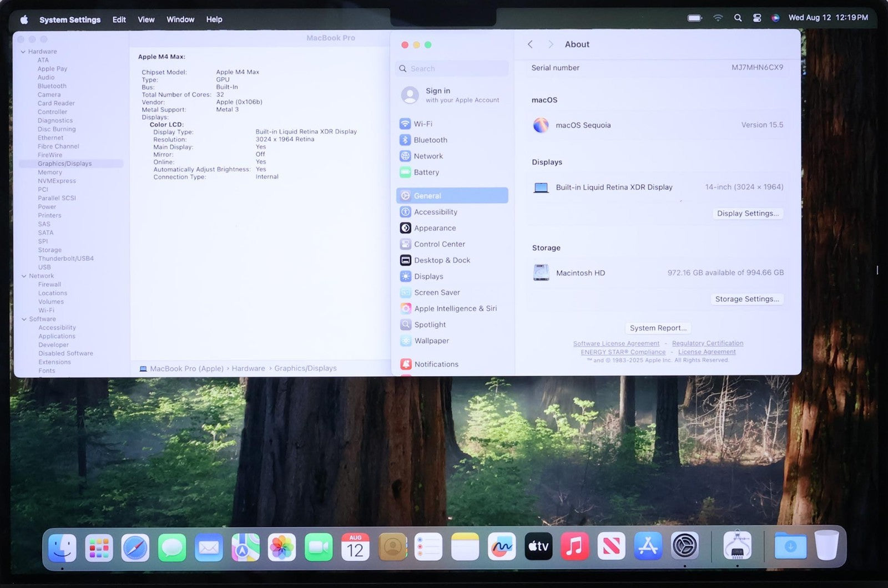
Task: Open the Notes app in the Dock
Action: [x=465, y=548]
